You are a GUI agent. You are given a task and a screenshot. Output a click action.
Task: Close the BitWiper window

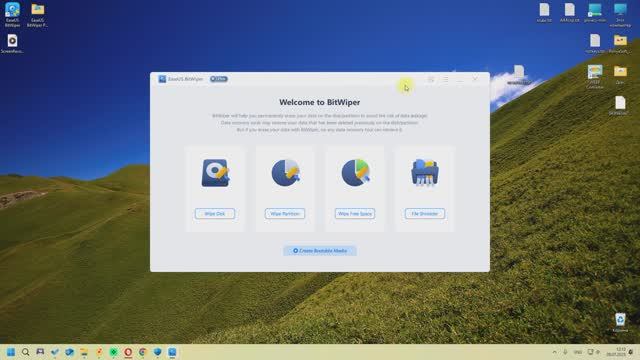(x=475, y=79)
